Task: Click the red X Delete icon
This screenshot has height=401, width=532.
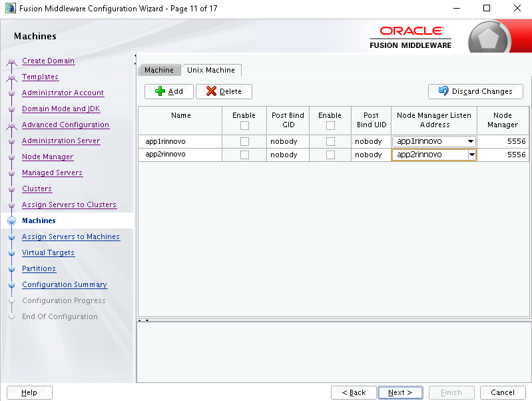Action: point(211,91)
